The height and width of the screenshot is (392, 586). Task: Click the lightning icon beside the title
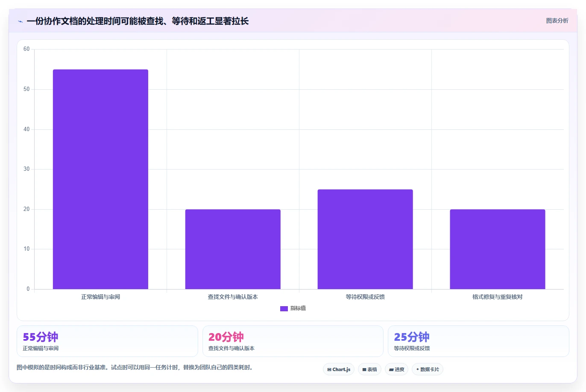(20, 21)
